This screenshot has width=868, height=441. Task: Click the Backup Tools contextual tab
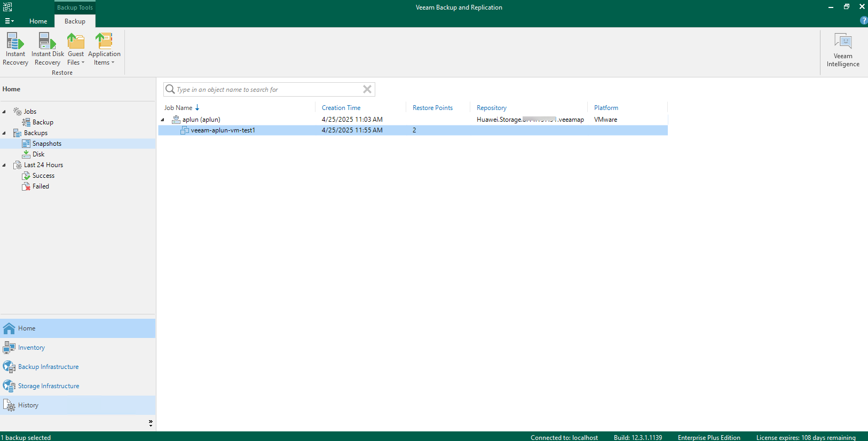click(75, 7)
